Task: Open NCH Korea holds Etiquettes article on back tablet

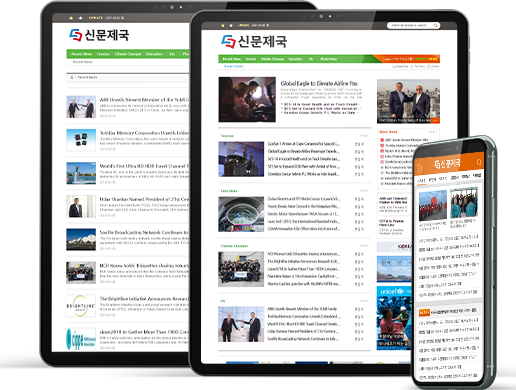Action: (144, 266)
